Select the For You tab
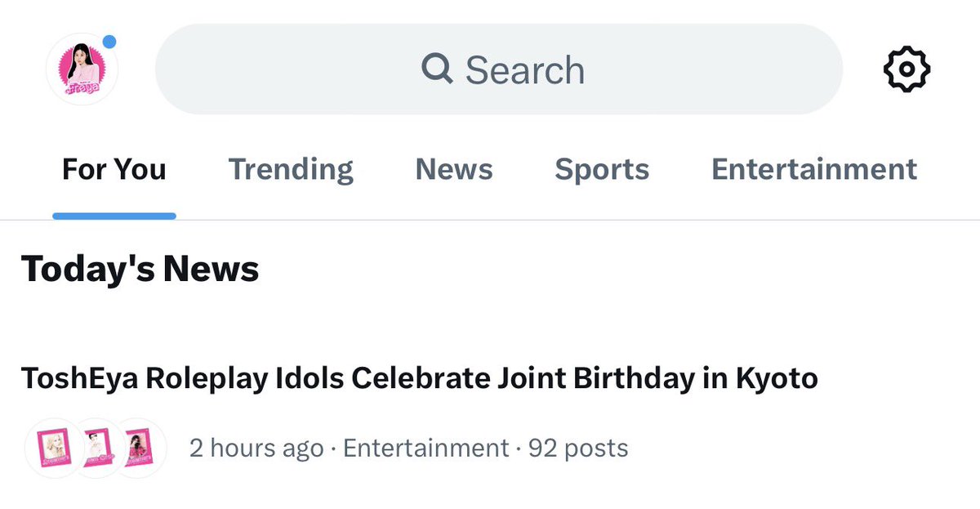 point(114,169)
